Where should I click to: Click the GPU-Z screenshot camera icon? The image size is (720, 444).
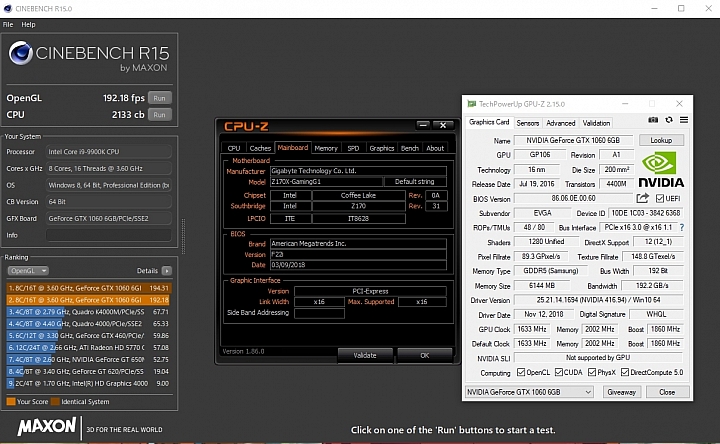pos(653,120)
